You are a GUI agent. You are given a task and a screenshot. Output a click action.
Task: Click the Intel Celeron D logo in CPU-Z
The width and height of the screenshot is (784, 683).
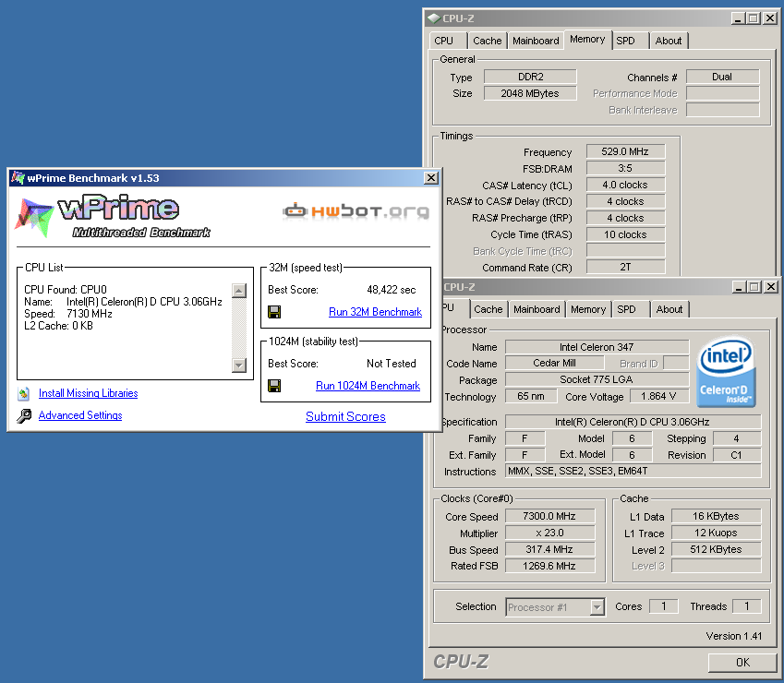(726, 372)
